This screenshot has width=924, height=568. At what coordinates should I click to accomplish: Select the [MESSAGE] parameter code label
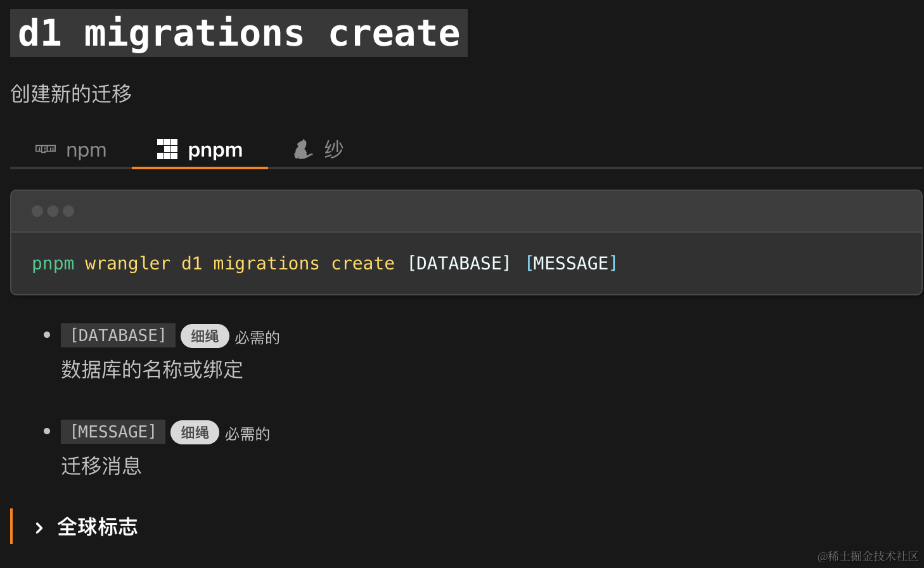pyautogui.click(x=113, y=432)
